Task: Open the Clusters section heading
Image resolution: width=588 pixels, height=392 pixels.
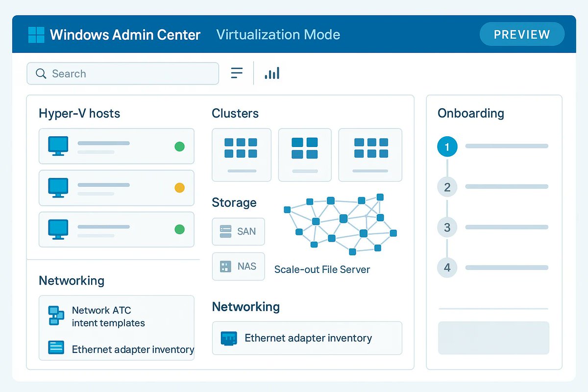Action: pos(235,113)
